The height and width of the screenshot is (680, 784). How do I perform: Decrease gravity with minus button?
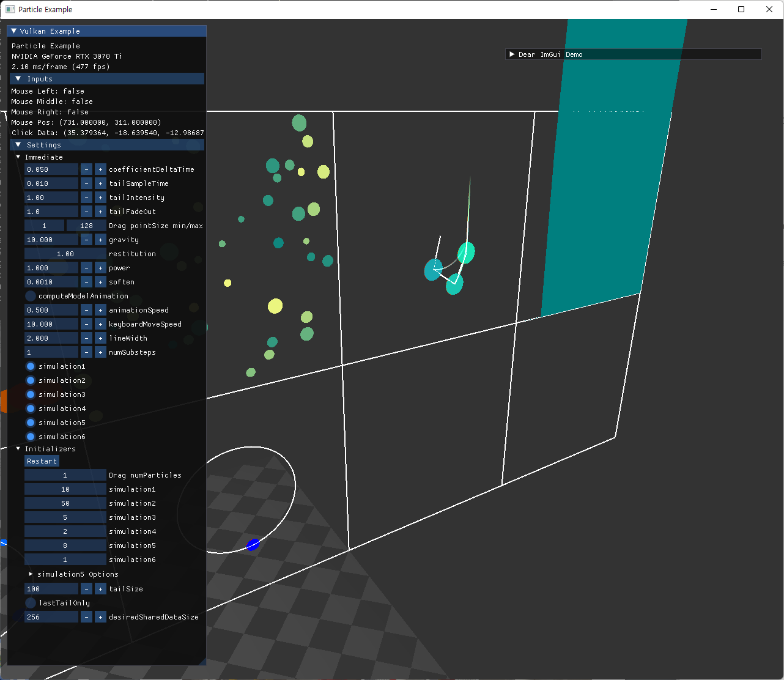(x=86, y=240)
